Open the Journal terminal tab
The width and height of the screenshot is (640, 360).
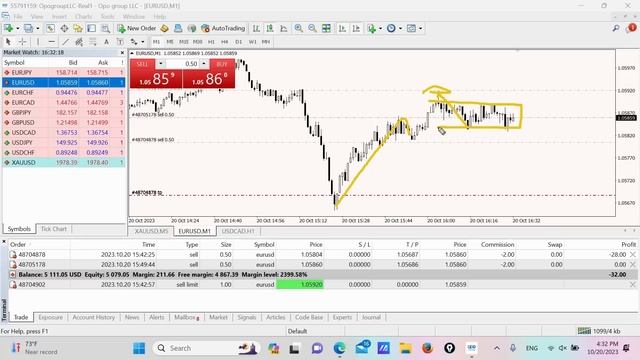pos(371,317)
